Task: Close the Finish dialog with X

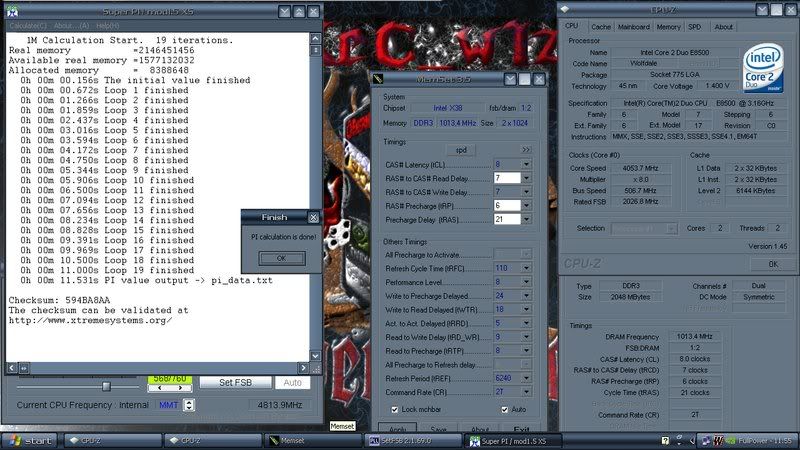Action: pyautogui.click(x=313, y=217)
